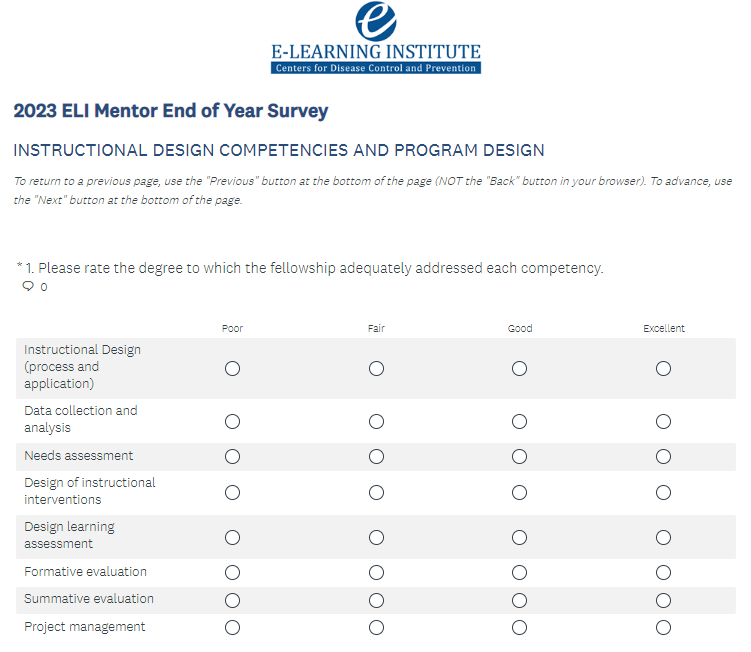This screenshot has width=751, height=652.
Task: Select Fair for Data collection and analysis
Action: tap(376, 421)
